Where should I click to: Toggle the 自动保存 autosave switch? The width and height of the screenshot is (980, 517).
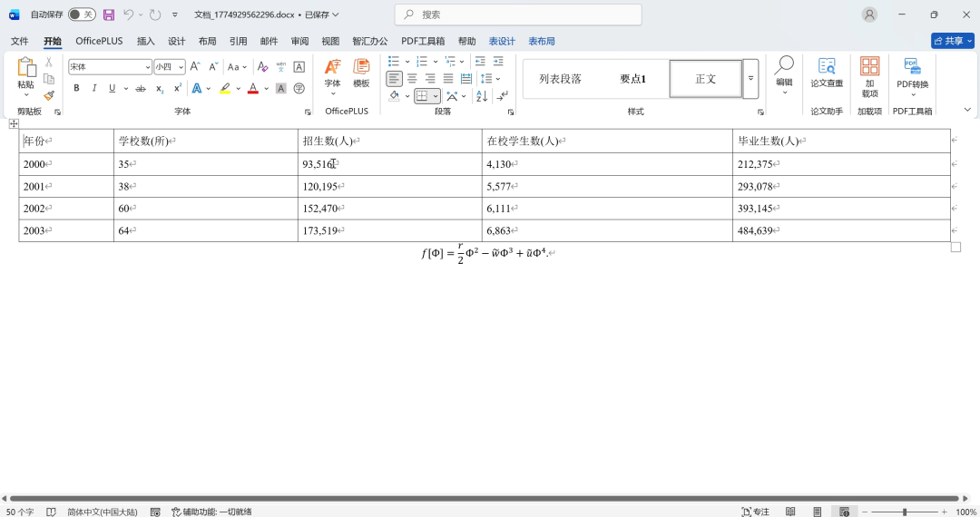[x=82, y=15]
